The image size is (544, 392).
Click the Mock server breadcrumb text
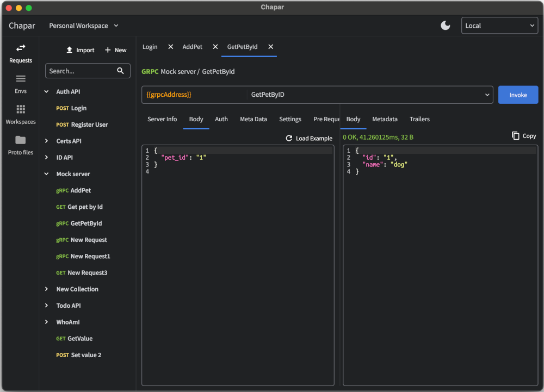pyautogui.click(x=178, y=71)
